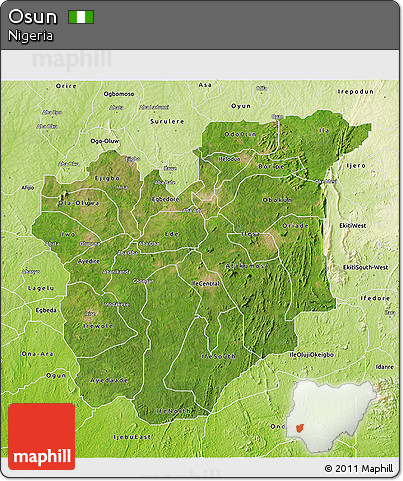Select the 'Ila' region label
The height and width of the screenshot is (481, 403).
[x=324, y=130]
